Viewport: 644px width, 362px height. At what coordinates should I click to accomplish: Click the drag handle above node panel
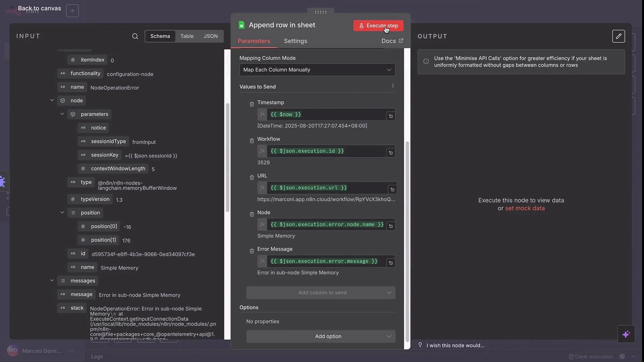pos(321,12)
